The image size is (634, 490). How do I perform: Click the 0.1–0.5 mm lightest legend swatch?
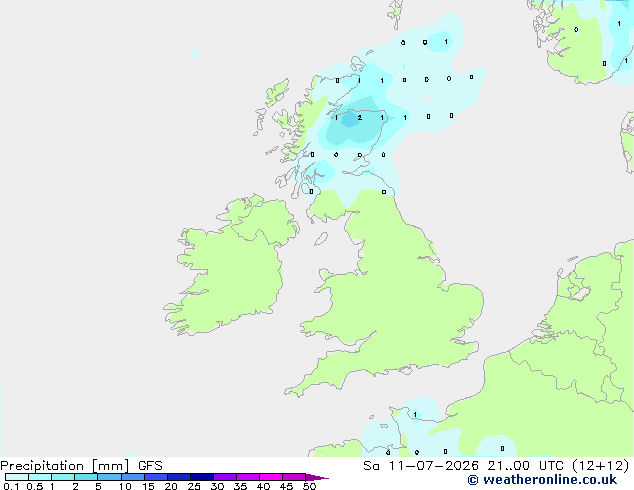pyautogui.click(x=17, y=477)
